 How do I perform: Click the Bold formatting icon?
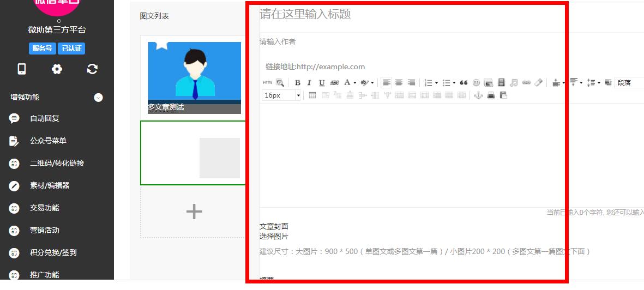[298, 83]
